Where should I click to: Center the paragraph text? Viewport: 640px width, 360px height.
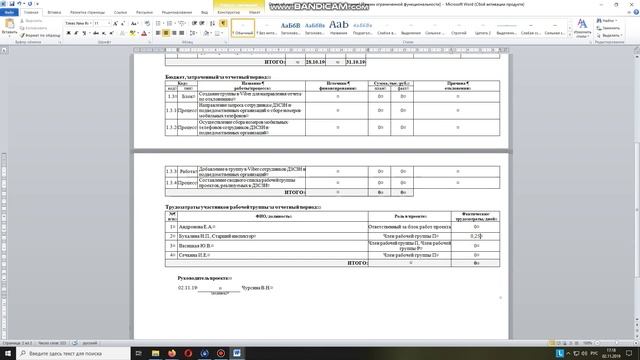click(166, 33)
